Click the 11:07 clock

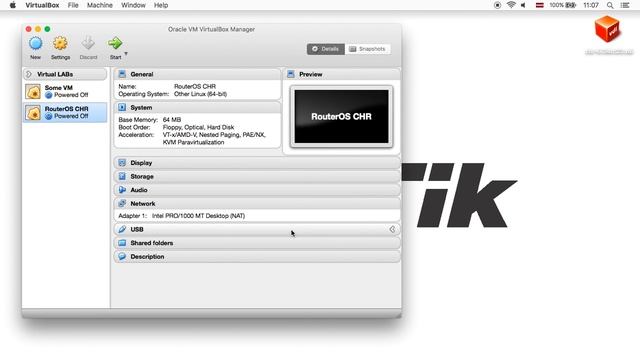click(591, 5)
